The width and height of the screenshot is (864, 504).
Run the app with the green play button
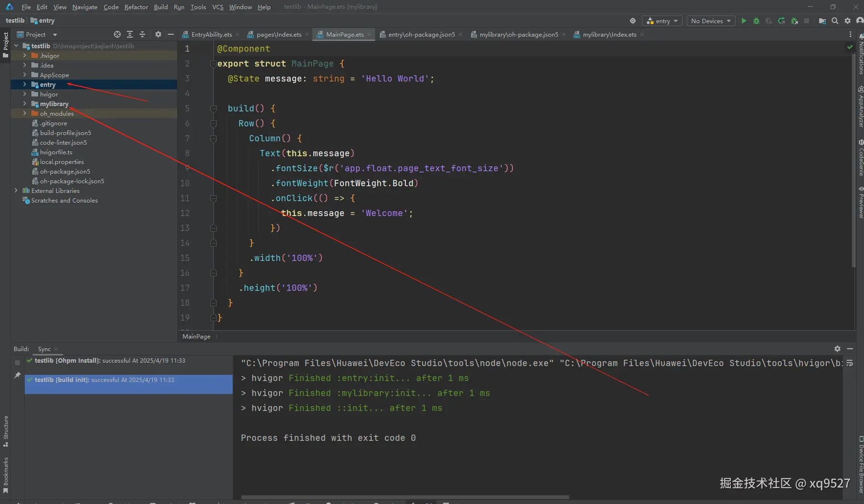tap(744, 21)
